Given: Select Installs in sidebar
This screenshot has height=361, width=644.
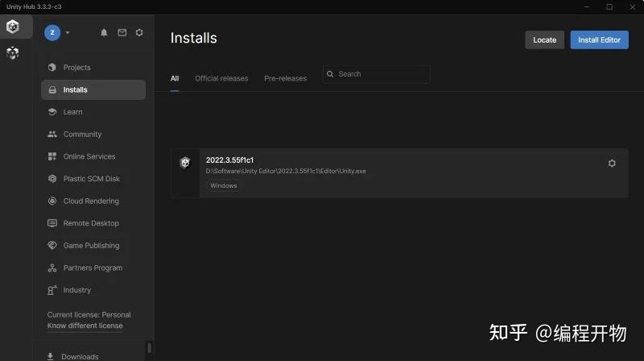Looking at the screenshot, I should pos(93,89).
